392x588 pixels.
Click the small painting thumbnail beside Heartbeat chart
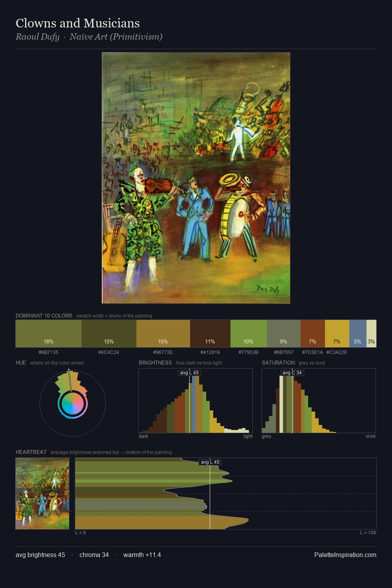coord(42,494)
